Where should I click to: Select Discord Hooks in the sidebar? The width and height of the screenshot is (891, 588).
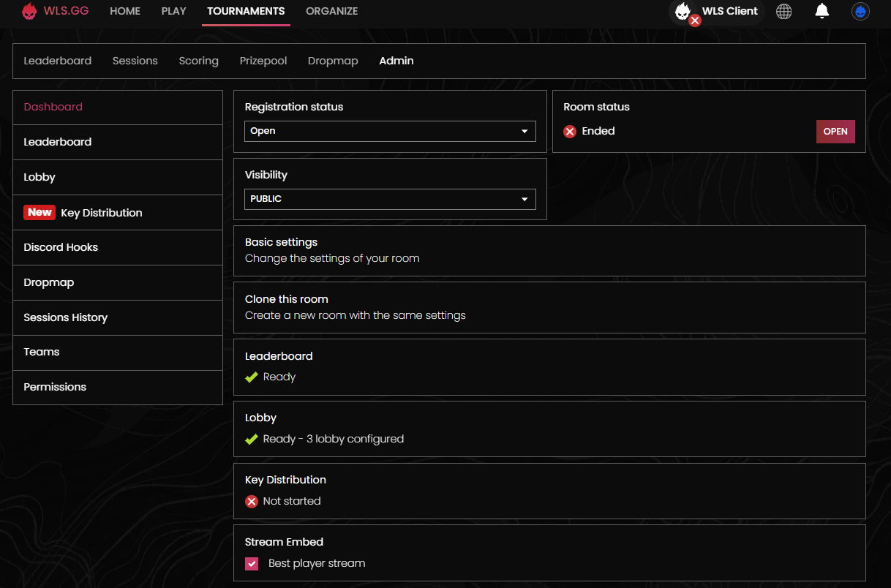pyautogui.click(x=61, y=247)
